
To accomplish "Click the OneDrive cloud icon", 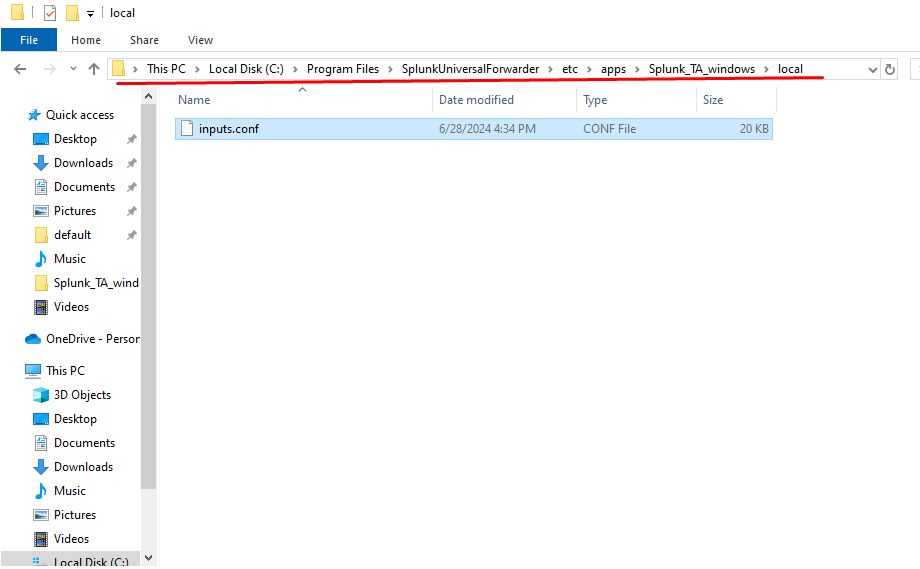I will (33, 339).
